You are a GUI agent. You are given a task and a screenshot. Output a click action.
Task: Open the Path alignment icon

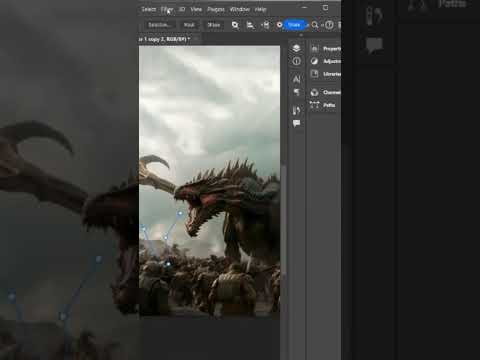point(250,25)
